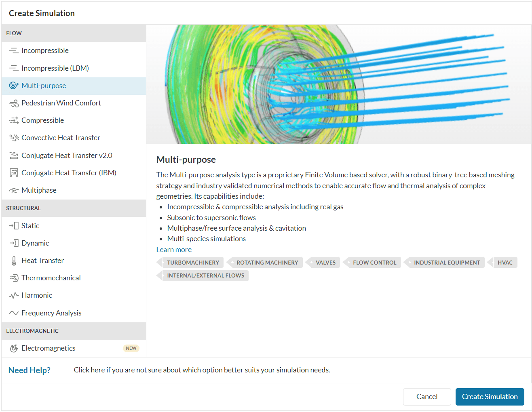Click the Conjugate Heat Transfer (IBM) icon
The height and width of the screenshot is (412, 532).
14,173
